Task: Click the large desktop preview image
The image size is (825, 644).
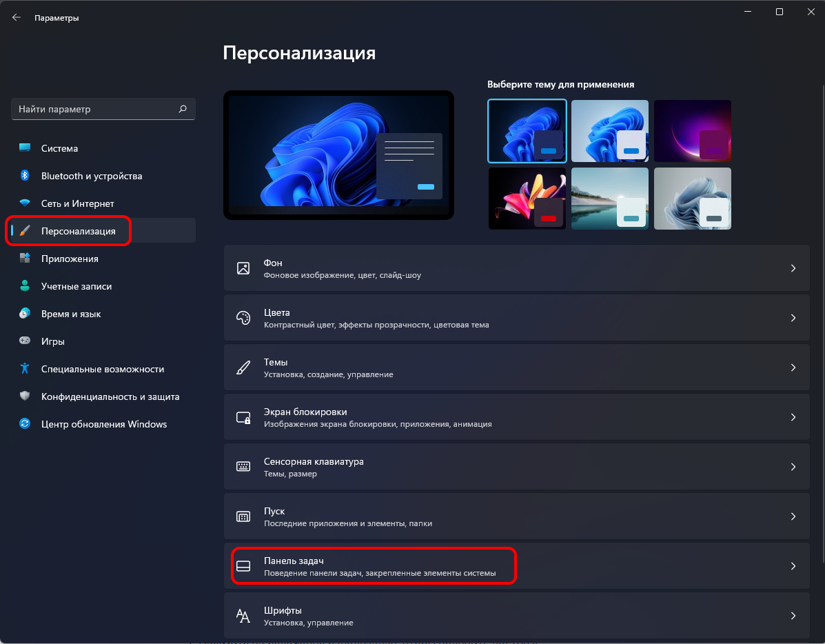Action: (339, 155)
